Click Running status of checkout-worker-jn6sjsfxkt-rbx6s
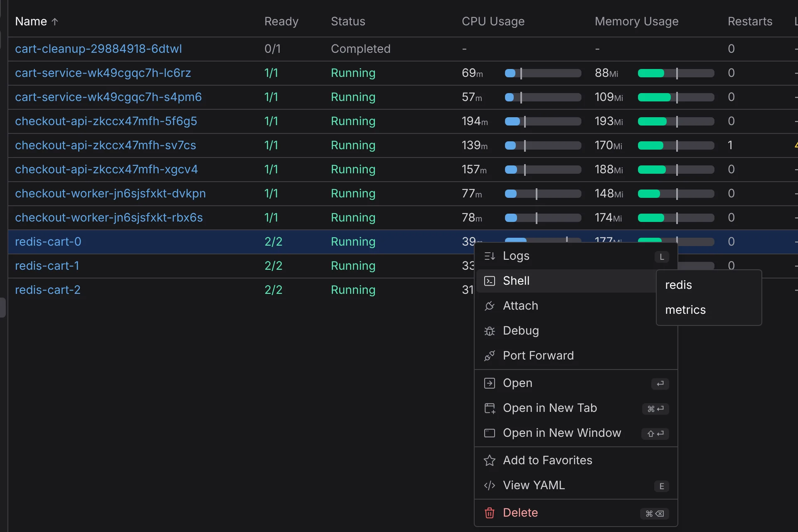798x532 pixels. pos(353,218)
